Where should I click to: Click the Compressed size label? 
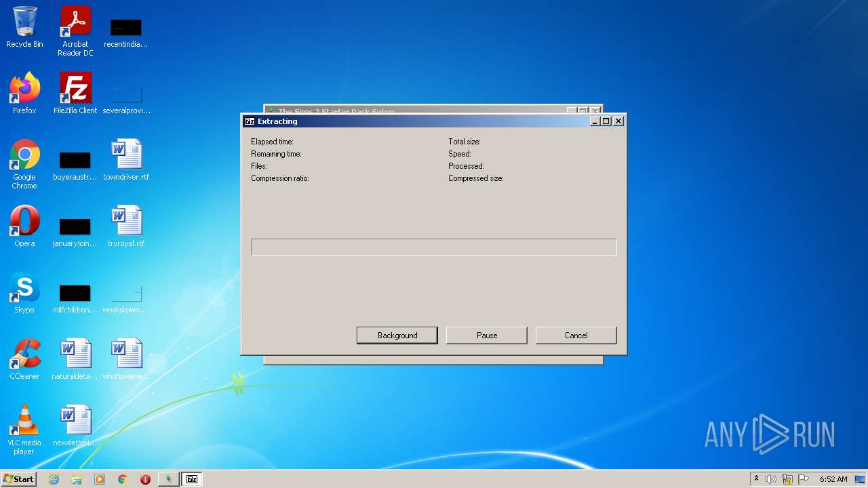[476, 178]
